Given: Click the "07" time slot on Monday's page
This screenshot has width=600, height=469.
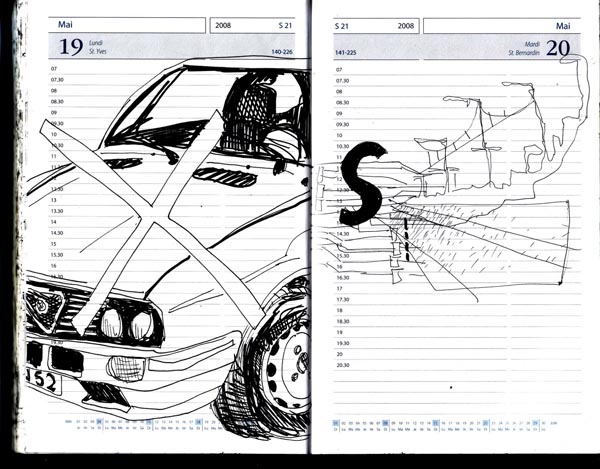Looking at the screenshot, I should [x=54, y=68].
